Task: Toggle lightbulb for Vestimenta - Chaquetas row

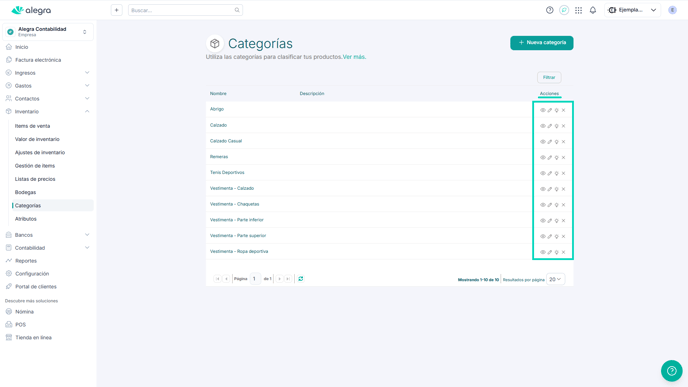Action: click(556, 205)
